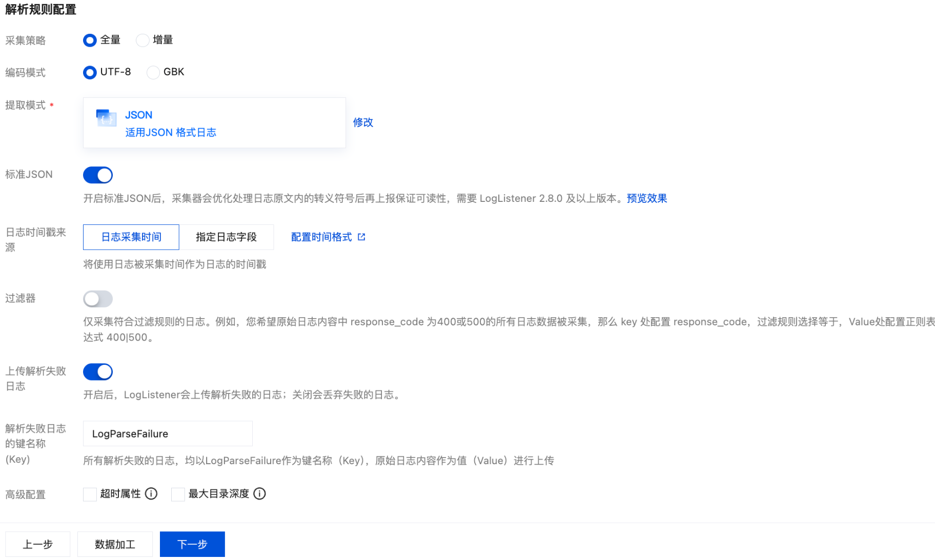Switch to 日志采集时间 timestamp source
This screenshot has width=935, height=560.
point(131,237)
